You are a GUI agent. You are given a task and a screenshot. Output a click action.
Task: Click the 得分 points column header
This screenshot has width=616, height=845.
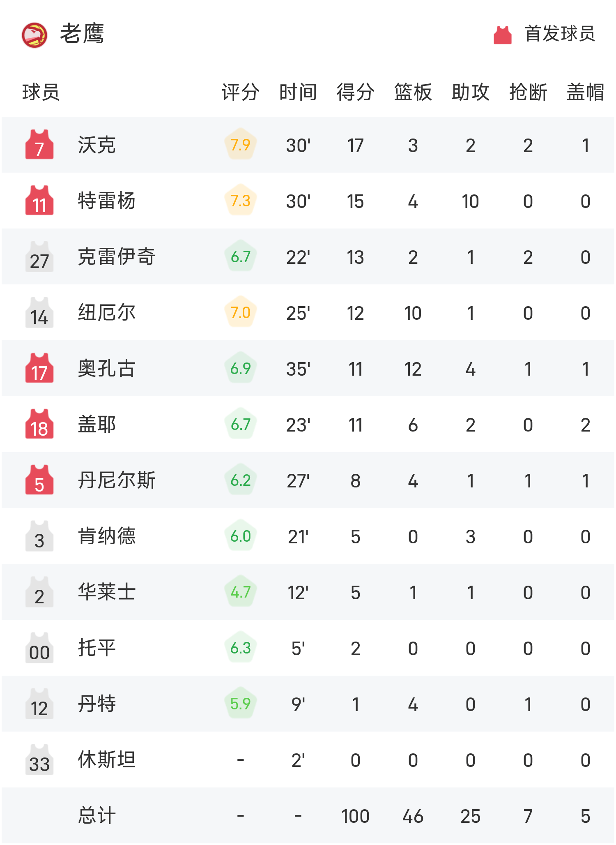pyautogui.click(x=355, y=92)
